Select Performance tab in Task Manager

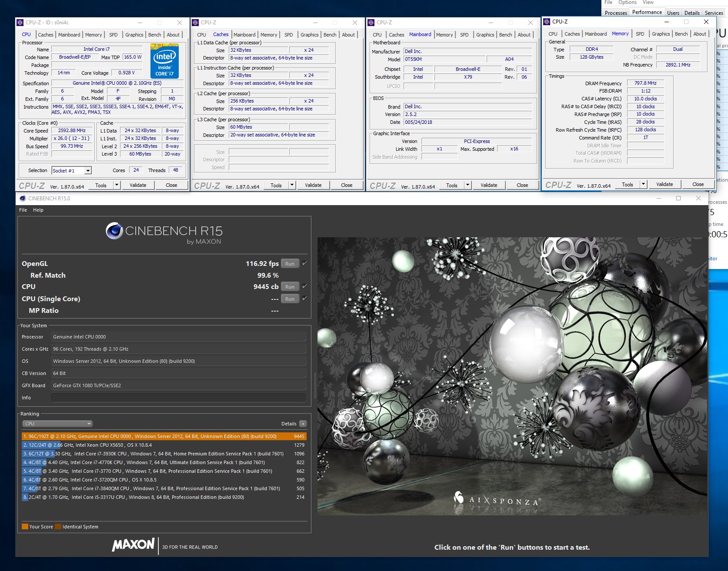[x=647, y=12]
